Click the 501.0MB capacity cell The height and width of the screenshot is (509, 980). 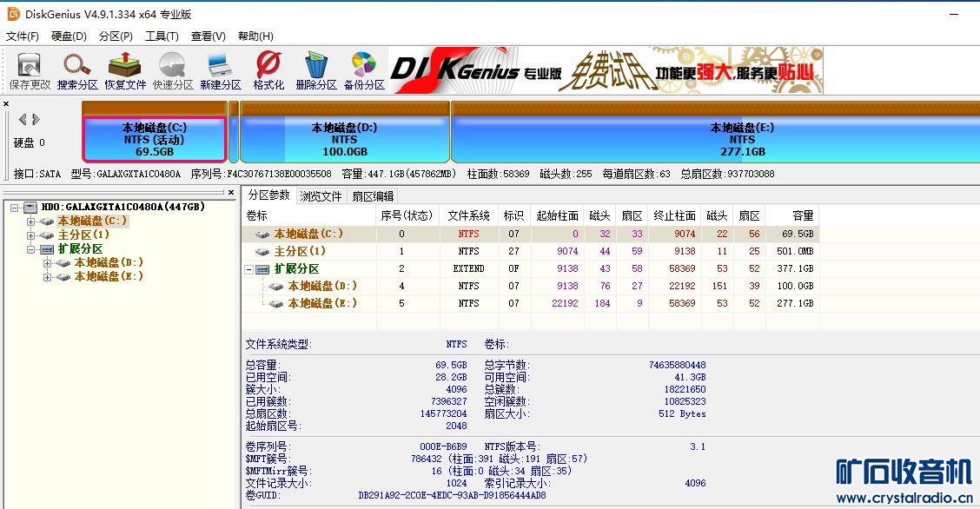coord(795,251)
